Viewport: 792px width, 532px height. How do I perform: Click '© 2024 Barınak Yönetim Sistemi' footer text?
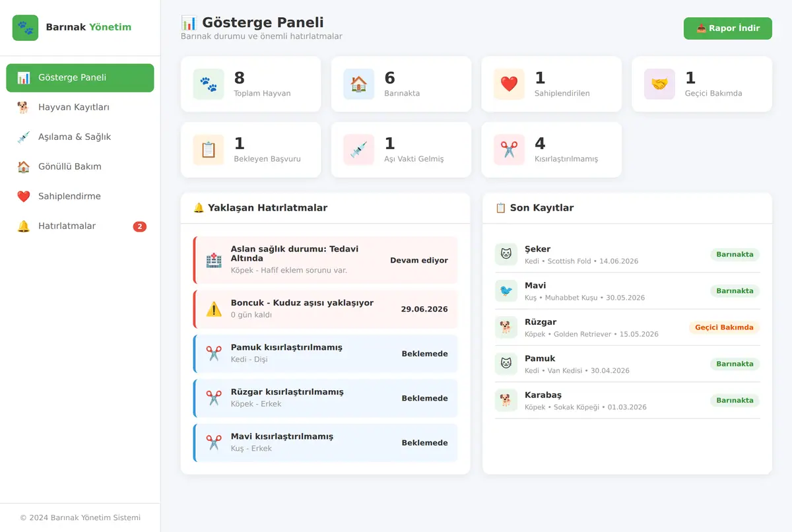(80, 518)
